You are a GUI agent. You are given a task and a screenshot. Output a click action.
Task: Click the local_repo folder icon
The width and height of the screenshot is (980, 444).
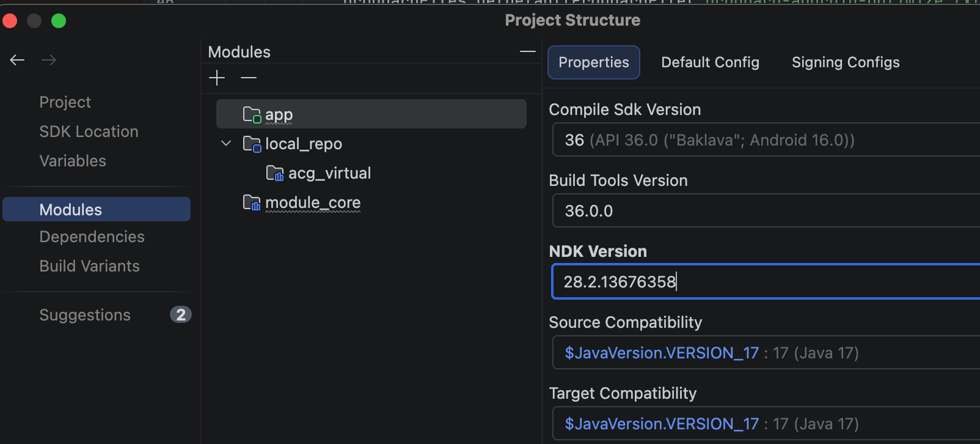[x=252, y=144]
